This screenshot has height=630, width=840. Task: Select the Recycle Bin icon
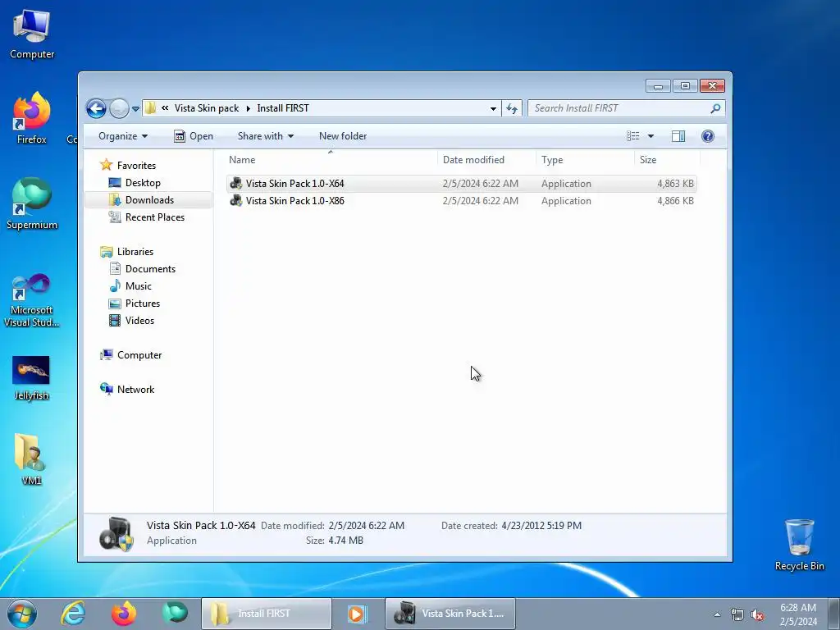799,545
